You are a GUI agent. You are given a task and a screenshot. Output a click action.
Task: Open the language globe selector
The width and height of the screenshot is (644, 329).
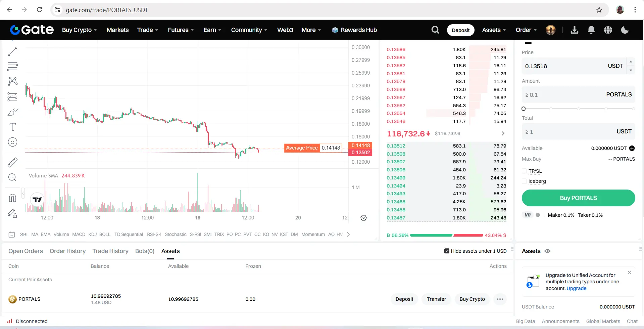(608, 30)
